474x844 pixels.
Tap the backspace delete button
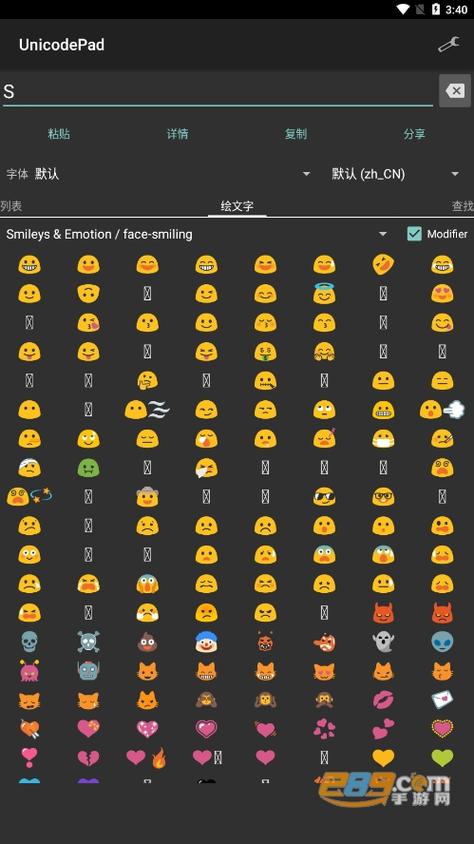point(455,91)
